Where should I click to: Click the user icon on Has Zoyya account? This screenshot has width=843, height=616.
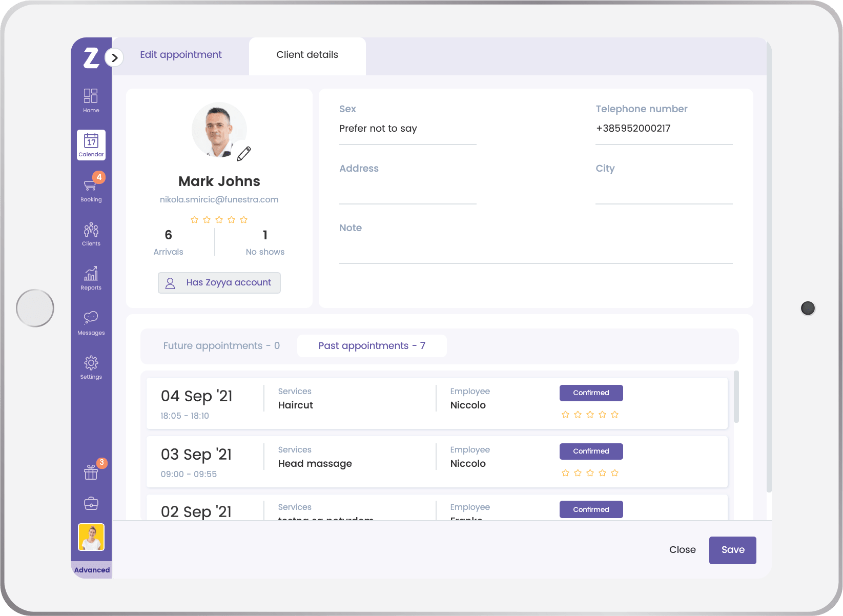(170, 282)
